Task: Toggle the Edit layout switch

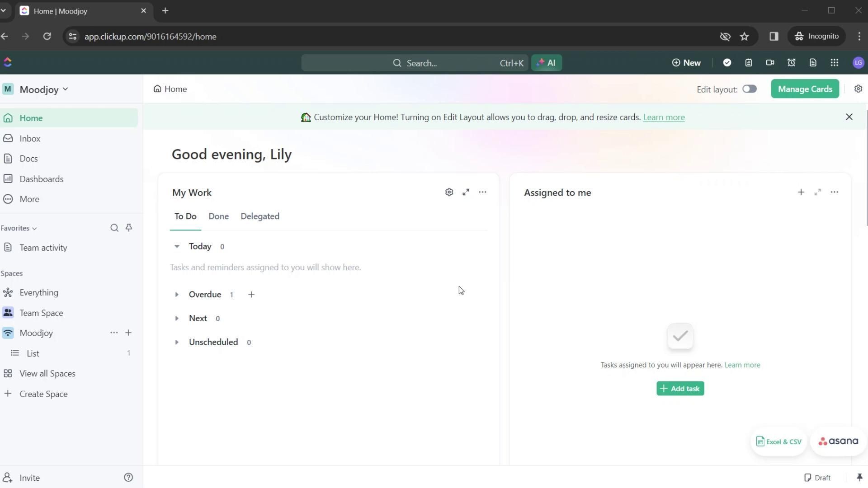Action: (x=749, y=89)
